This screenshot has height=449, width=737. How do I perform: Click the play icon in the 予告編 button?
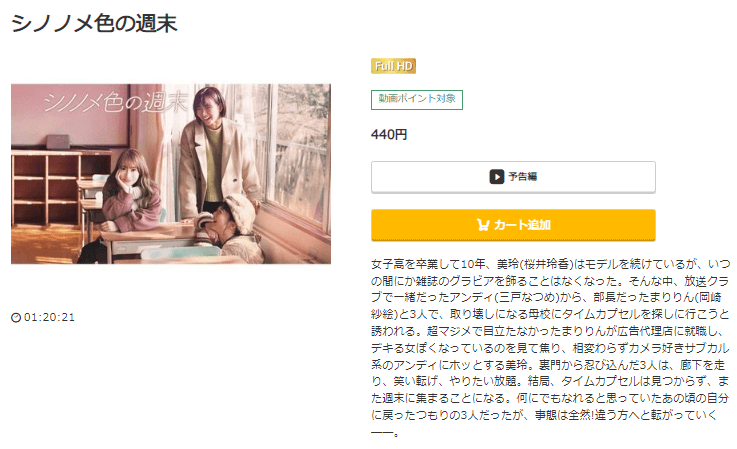[x=496, y=177]
